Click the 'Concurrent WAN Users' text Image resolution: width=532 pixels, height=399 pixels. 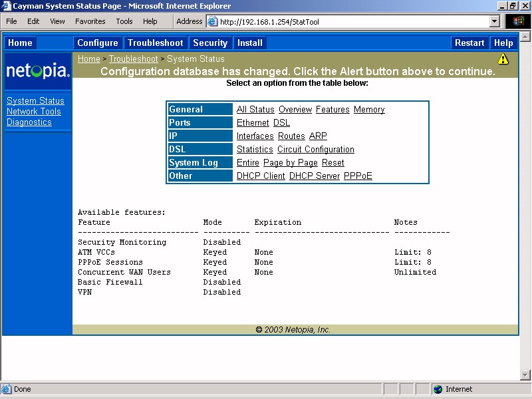coord(124,272)
